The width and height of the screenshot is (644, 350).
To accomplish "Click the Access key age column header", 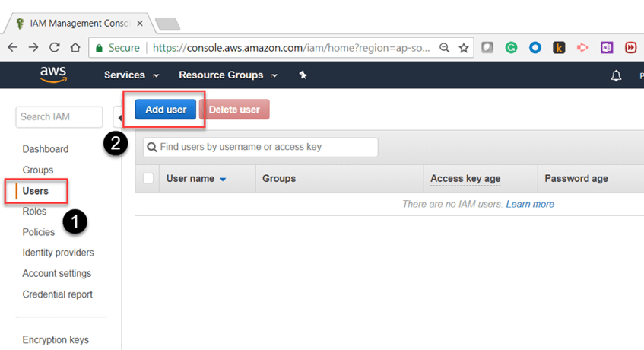I will 465,179.
